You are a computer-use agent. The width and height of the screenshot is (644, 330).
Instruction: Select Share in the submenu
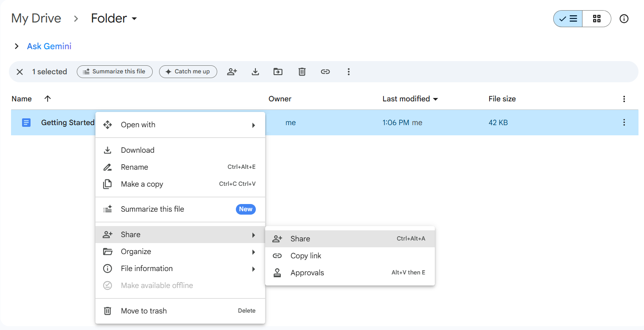tap(350, 239)
